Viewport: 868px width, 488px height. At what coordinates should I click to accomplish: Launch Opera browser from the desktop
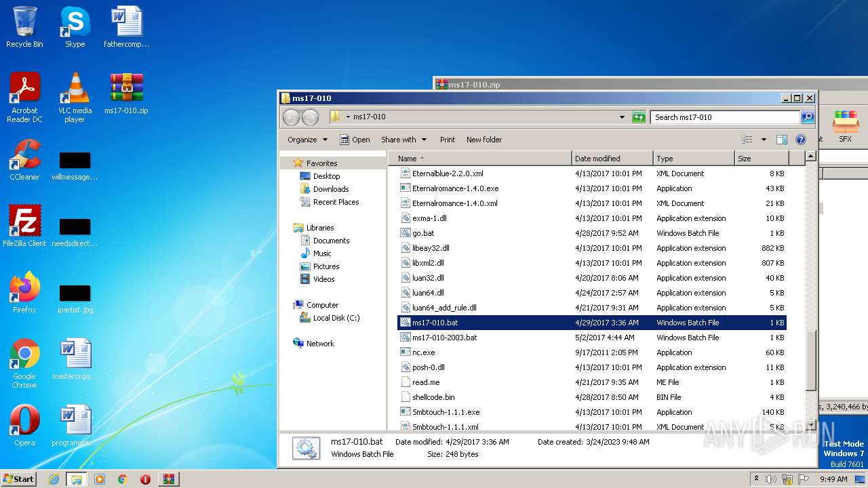pyautogui.click(x=24, y=426)
